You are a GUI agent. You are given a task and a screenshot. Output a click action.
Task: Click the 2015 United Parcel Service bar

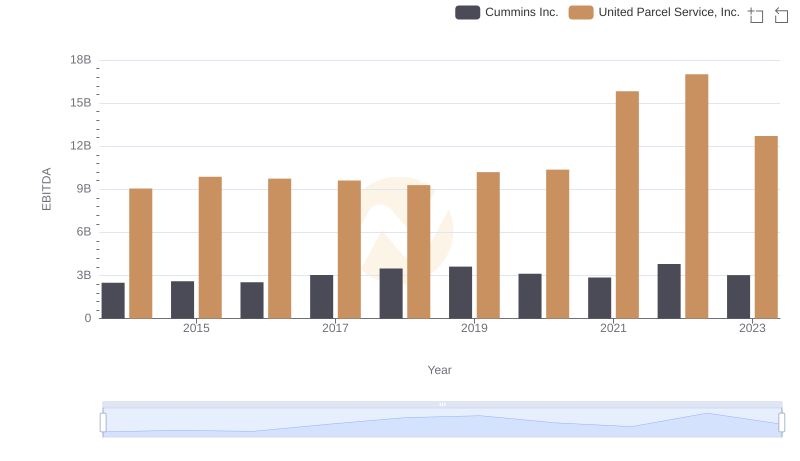coord(210,248)
